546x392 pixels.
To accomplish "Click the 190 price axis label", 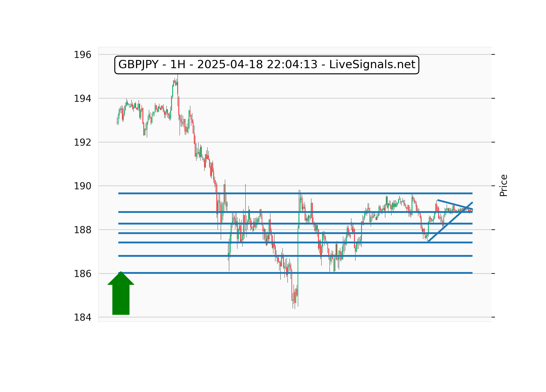I will click(x=82, y=186).
